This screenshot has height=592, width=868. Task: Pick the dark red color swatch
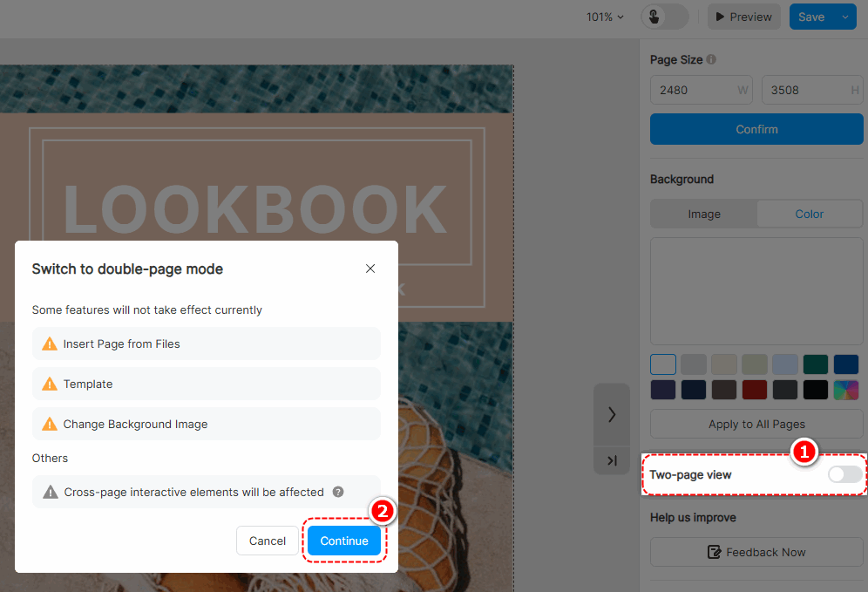(754, 390)
